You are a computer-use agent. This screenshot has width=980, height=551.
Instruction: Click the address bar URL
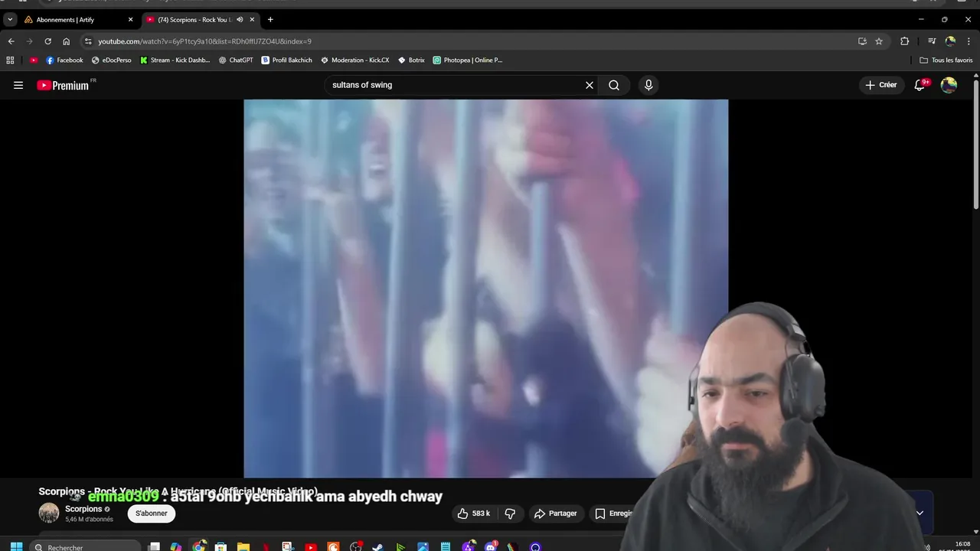tap(204, 41)
